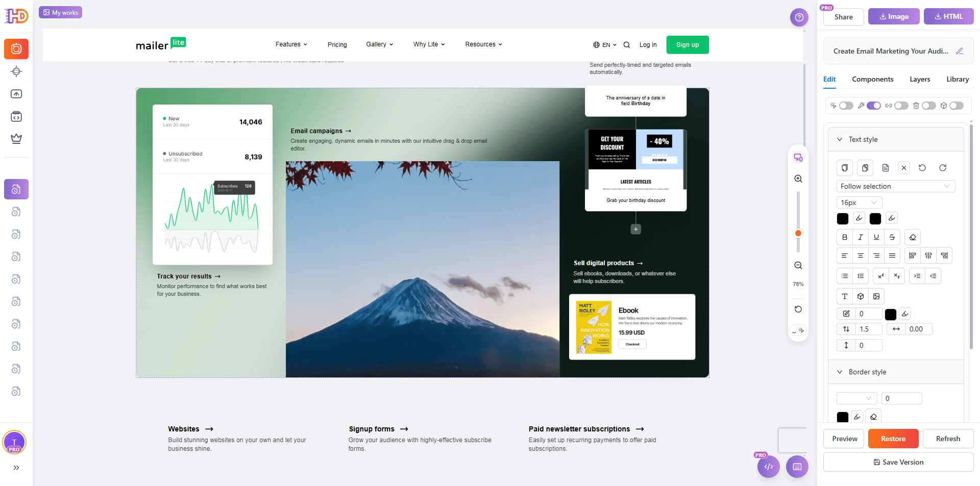
Task: Turn on the link toggle
Action: 901,106
